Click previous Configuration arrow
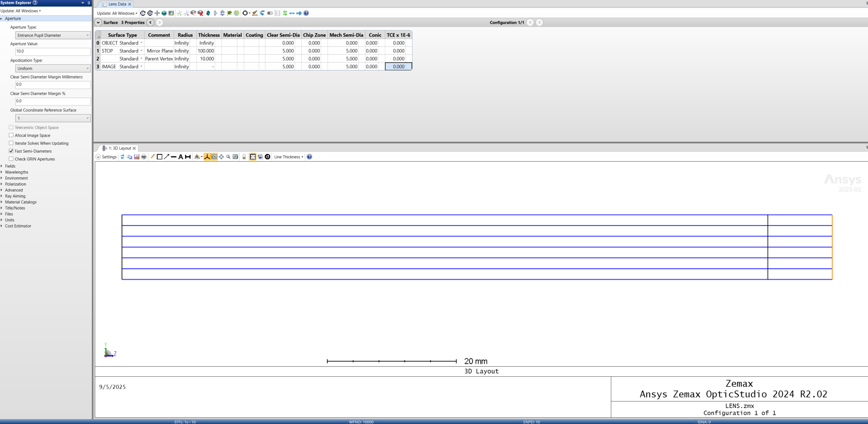This screenshot has width=868, height=424. tap(530, 22)
